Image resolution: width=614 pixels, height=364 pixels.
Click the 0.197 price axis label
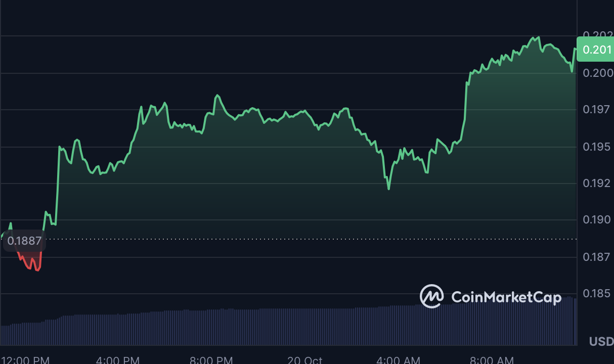pos(597,110)
